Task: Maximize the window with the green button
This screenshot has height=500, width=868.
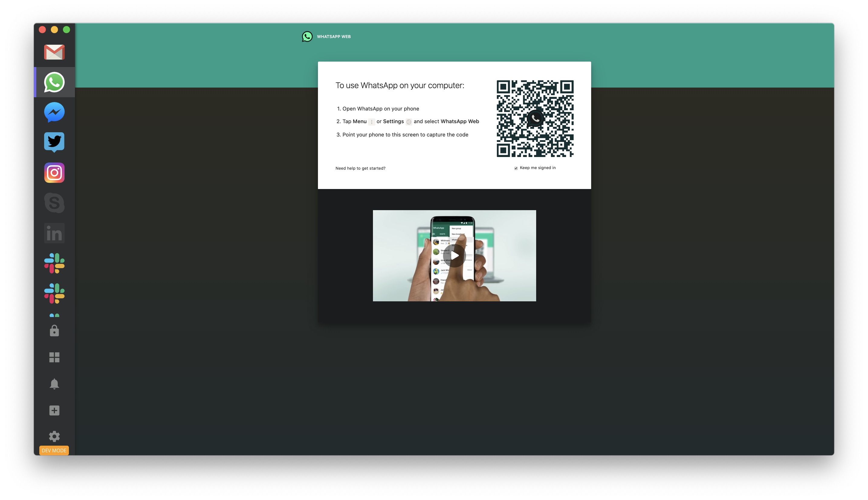Action: [x=66, y=30]
